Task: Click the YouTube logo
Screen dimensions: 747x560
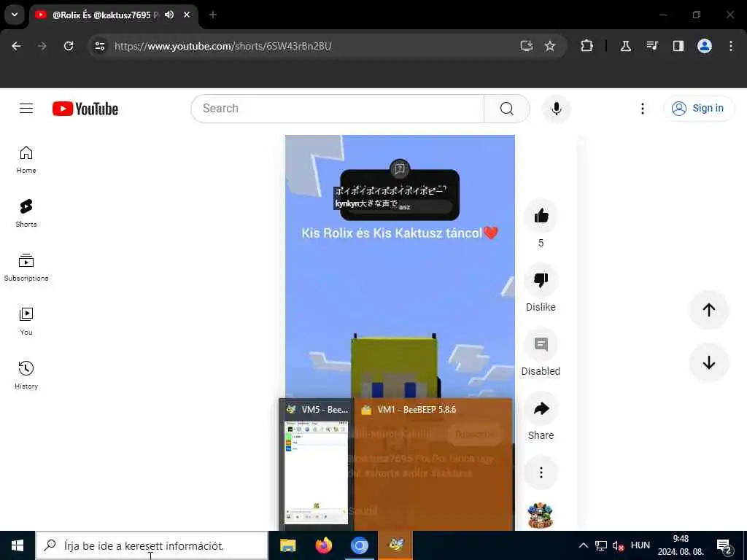Action: click(85, 109)
